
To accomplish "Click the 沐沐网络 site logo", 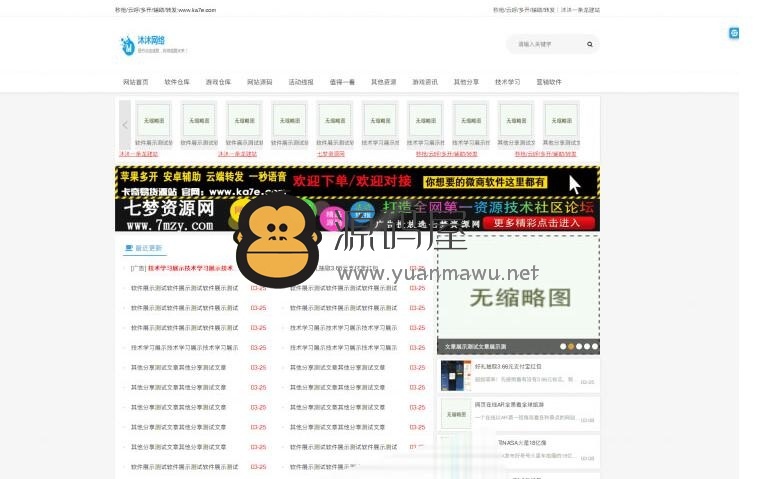I will 153,45.
